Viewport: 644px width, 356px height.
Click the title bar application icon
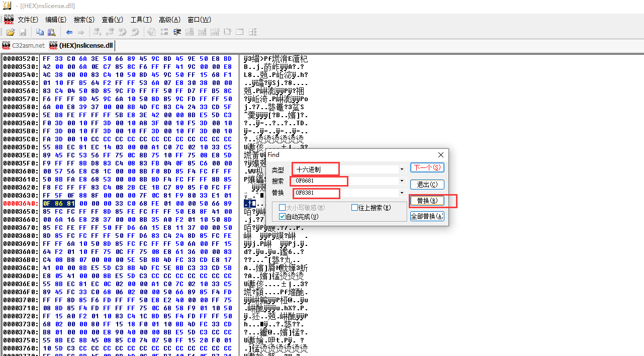pyautogui.click(x=7, y=6)
